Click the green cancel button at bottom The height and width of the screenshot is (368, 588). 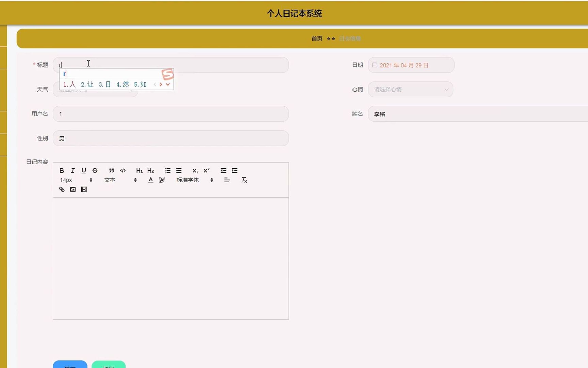pyautogui.click(x=109, y=364)
